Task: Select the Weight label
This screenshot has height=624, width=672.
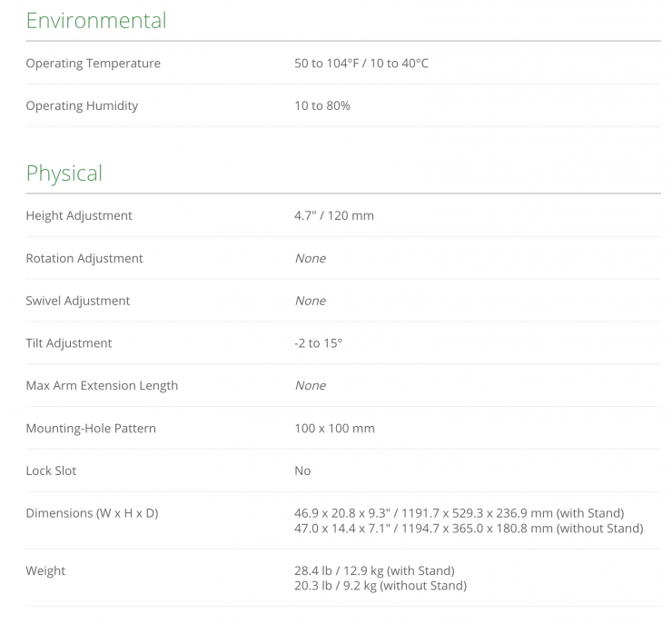Action: coord(45,571)
